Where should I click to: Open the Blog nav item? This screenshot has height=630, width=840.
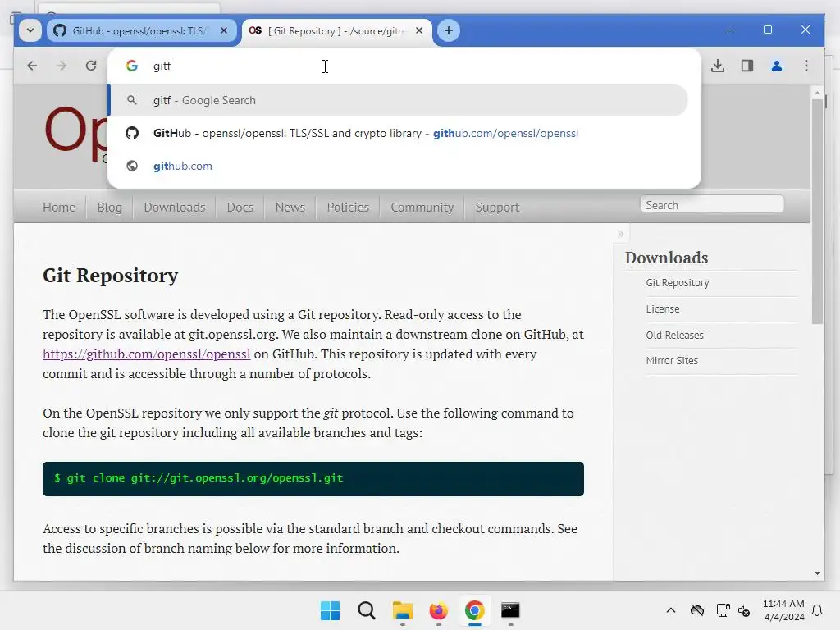tap(109, 208)
